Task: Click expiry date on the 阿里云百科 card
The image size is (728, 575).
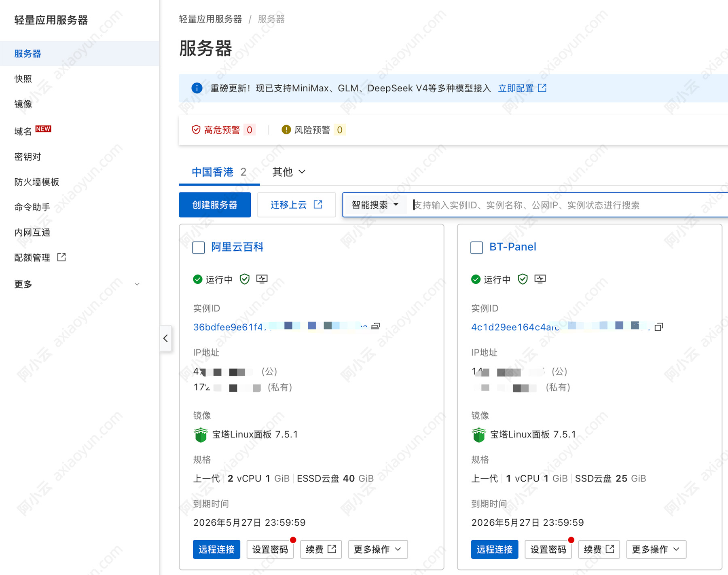Action: (250, 523)
